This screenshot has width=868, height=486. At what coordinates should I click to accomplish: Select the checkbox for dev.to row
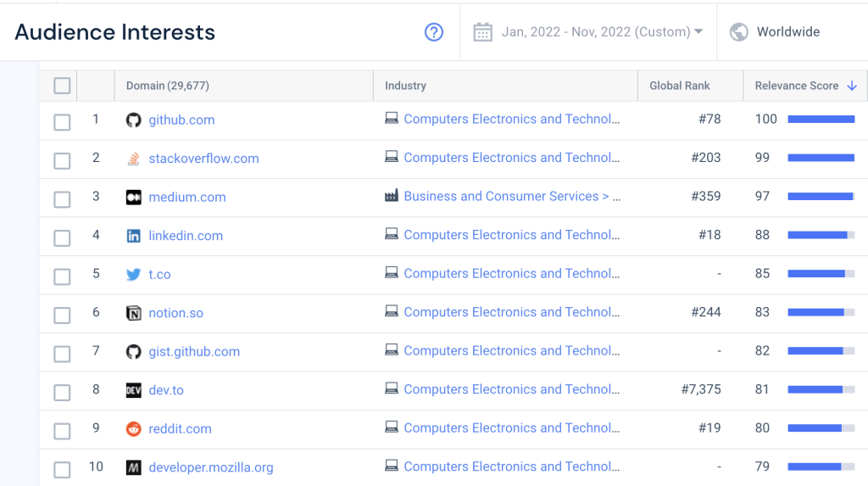[62, 393]
